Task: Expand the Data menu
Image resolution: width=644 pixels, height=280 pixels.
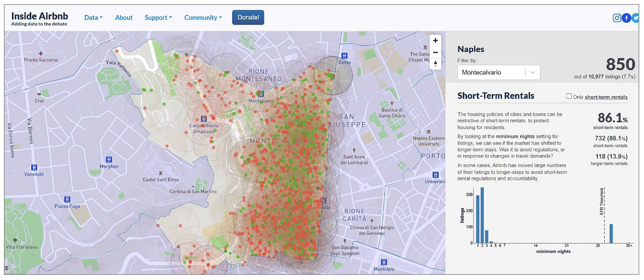Action: coord(93,17)
